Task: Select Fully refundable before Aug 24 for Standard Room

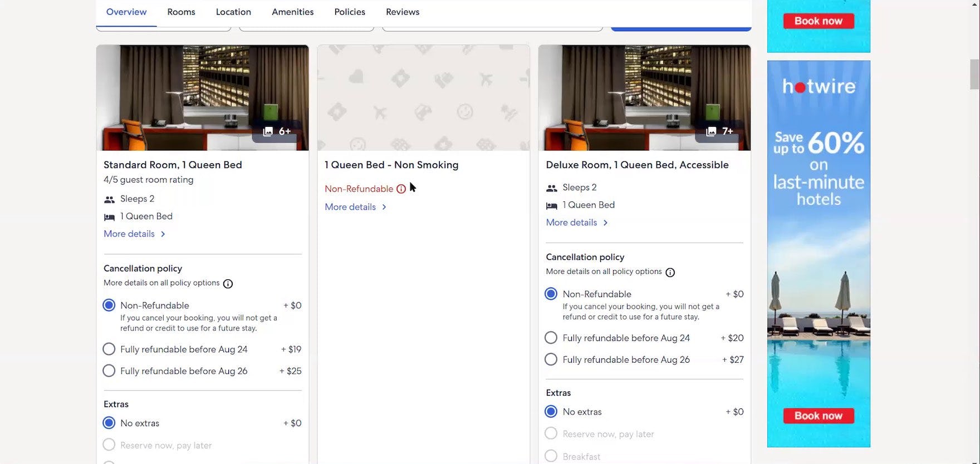Action: click(109, 349)
